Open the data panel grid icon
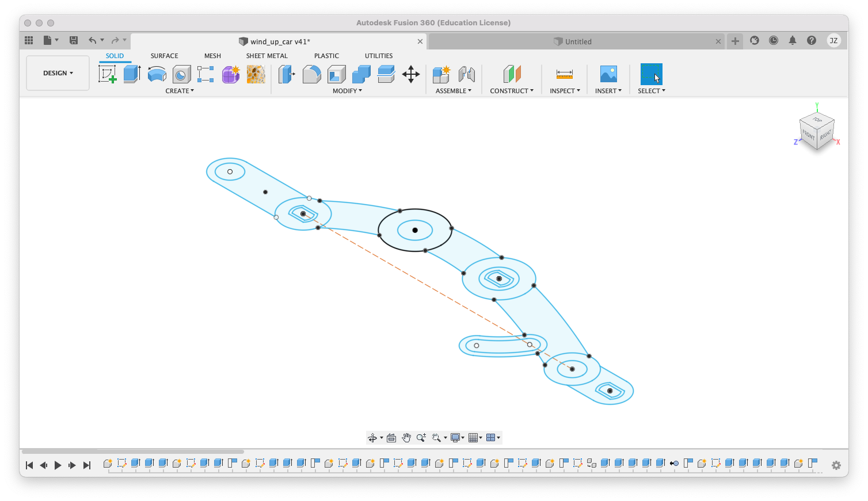Viewport: 868px width, 501px height. point(29,40)
